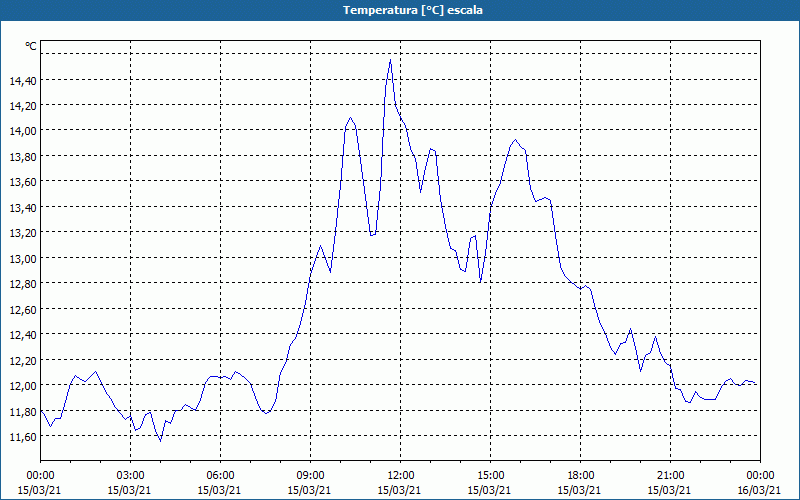This screenshot has width=800, height=500.
Task: Click the temperature curve's highest peak before 12:00
Action: coord(390,60)
